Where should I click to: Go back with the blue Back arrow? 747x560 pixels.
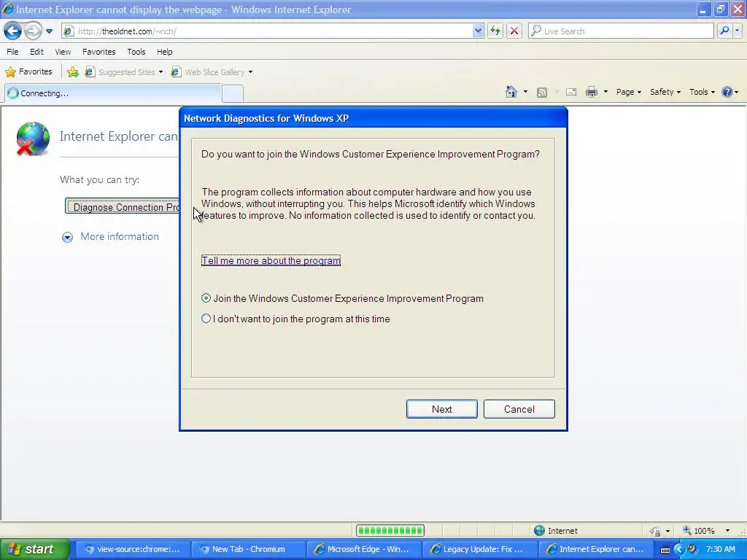click(x=12, y=31)
